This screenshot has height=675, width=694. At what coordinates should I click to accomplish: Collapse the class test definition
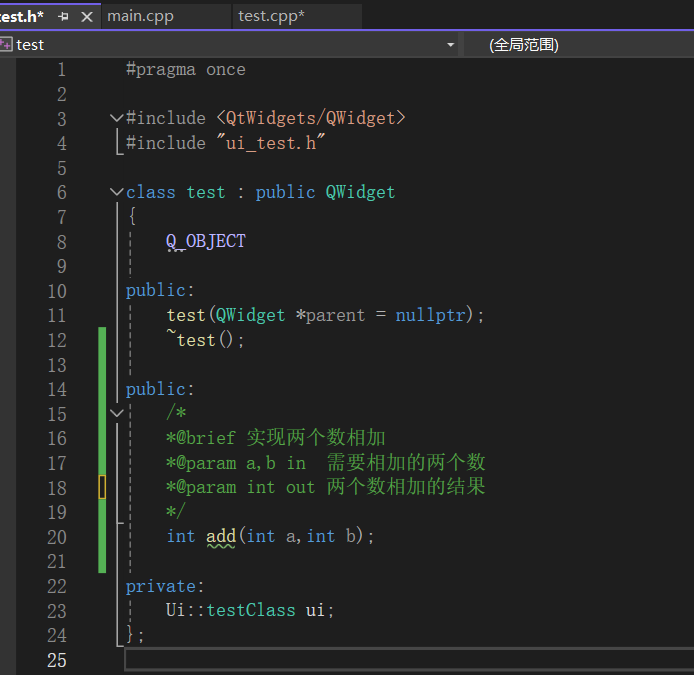click(x=116, y=192)
